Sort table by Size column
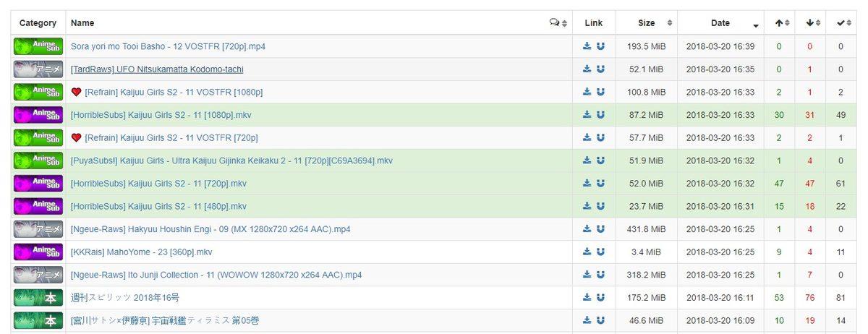 tap(646, 23)
